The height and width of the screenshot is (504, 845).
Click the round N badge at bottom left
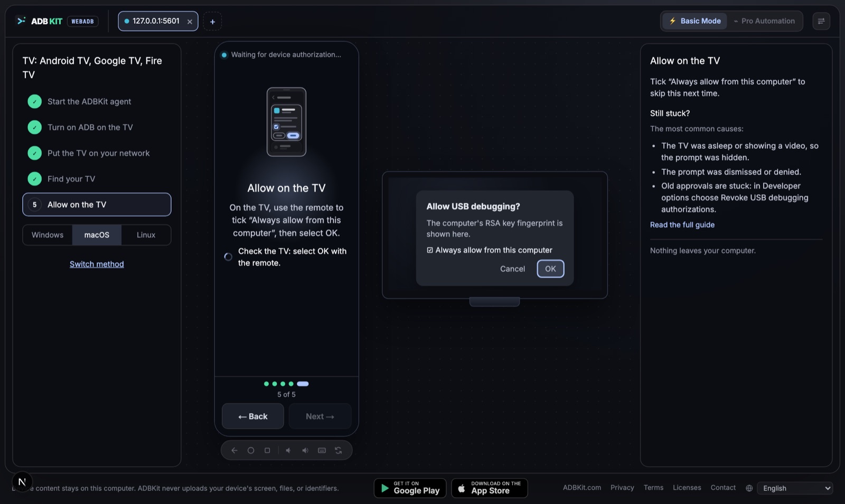coord(22,481)
